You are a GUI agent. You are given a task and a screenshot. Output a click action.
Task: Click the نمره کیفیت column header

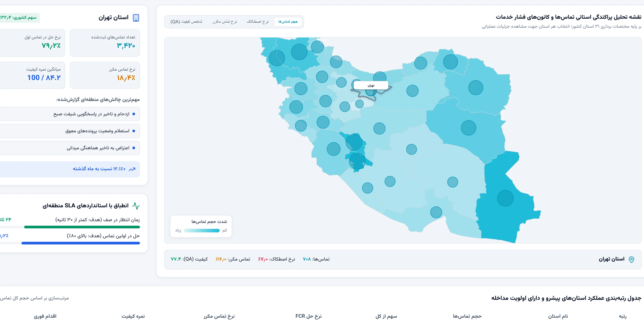133,316
